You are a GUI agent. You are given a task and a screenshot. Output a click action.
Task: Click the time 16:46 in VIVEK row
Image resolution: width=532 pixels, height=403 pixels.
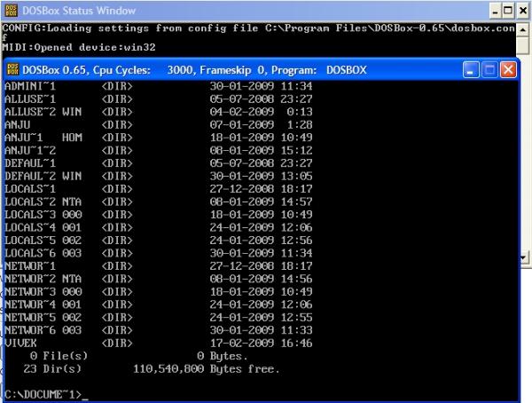296,344
